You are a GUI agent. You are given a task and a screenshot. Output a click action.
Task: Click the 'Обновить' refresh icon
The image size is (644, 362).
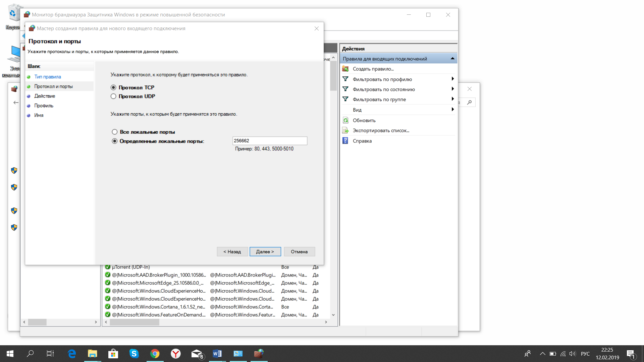pos(345,120)
